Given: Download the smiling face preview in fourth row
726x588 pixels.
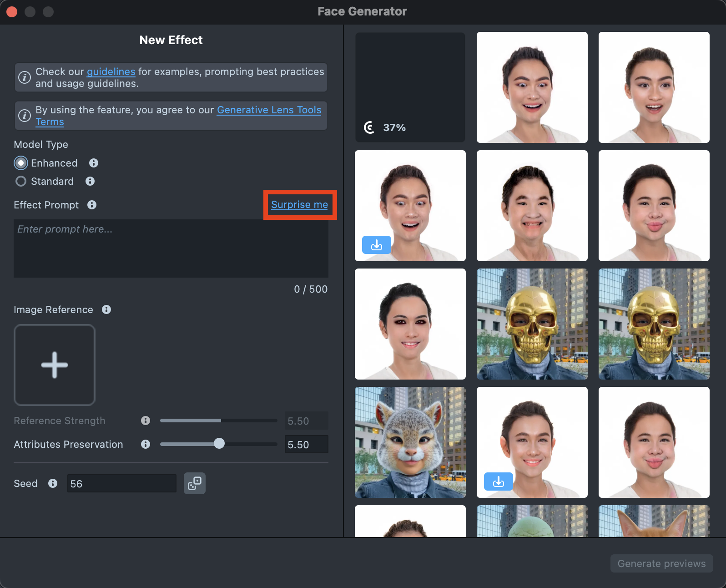Looking at the screenshot, I should [x=498, y=481].
